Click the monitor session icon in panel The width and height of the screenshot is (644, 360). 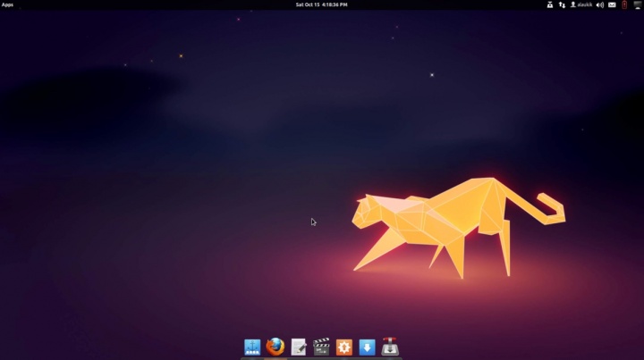click(637, 4)
